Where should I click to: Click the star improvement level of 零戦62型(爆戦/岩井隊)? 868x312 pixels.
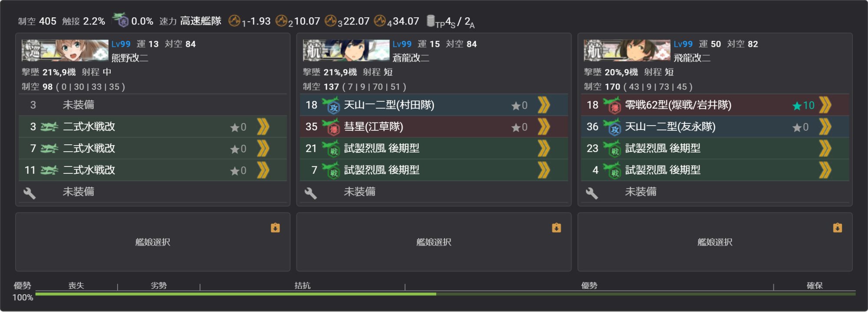pos(803,105)
